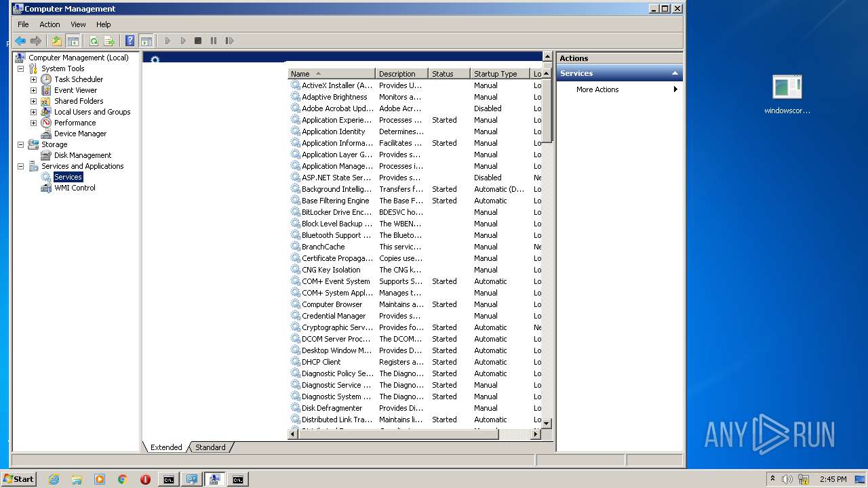Collapse the Services and Applications node

[20, 166]
